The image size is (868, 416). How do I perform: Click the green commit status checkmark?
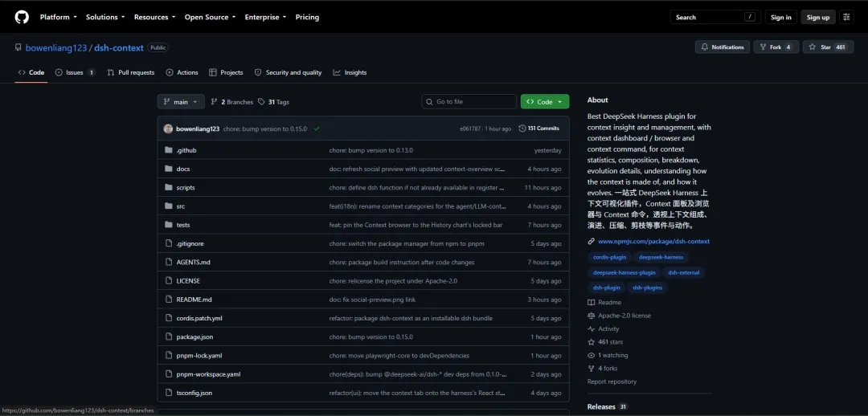coord(317,128)
